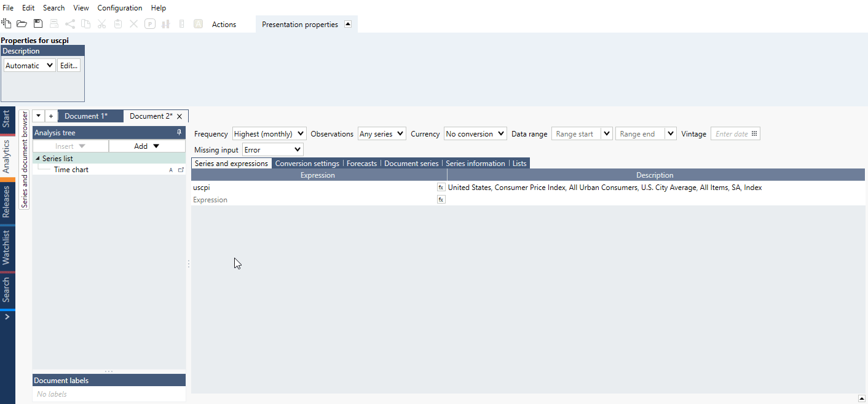Open the Frequency dropdown
The height and width of the screenshot is (404, 868).
[x=269, y=133]
